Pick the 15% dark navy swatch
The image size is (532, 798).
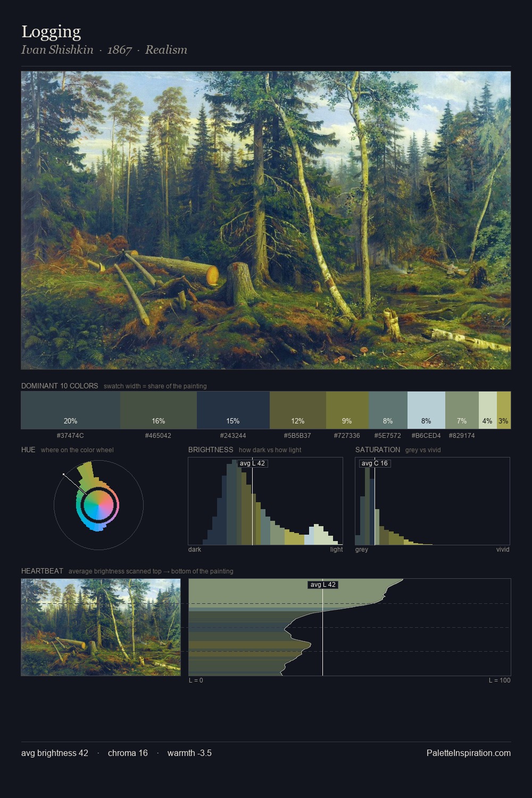[x=233, y=410]
